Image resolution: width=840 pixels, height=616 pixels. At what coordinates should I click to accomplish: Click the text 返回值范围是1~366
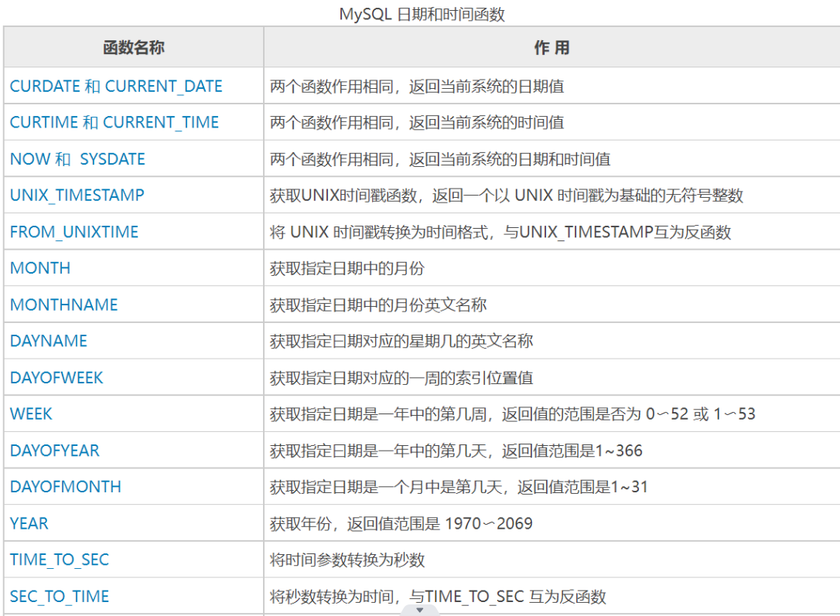pos(572,451)
